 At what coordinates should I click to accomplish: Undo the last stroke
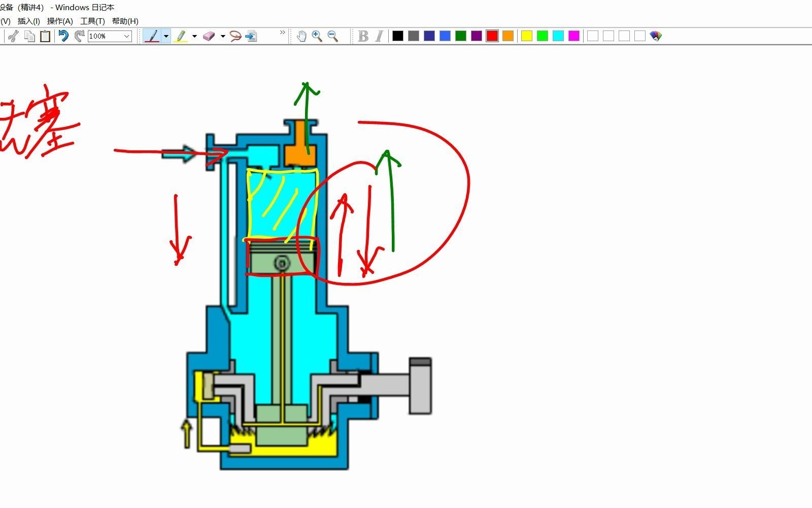point(63,36)
